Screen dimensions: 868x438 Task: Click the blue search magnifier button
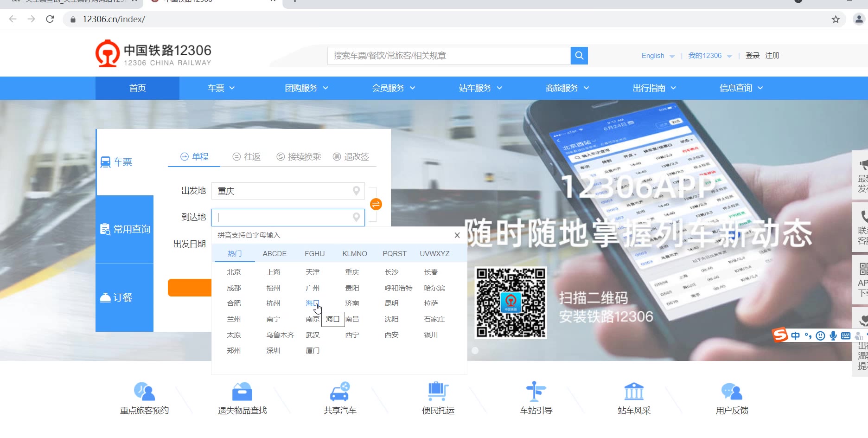click(579, 56)
